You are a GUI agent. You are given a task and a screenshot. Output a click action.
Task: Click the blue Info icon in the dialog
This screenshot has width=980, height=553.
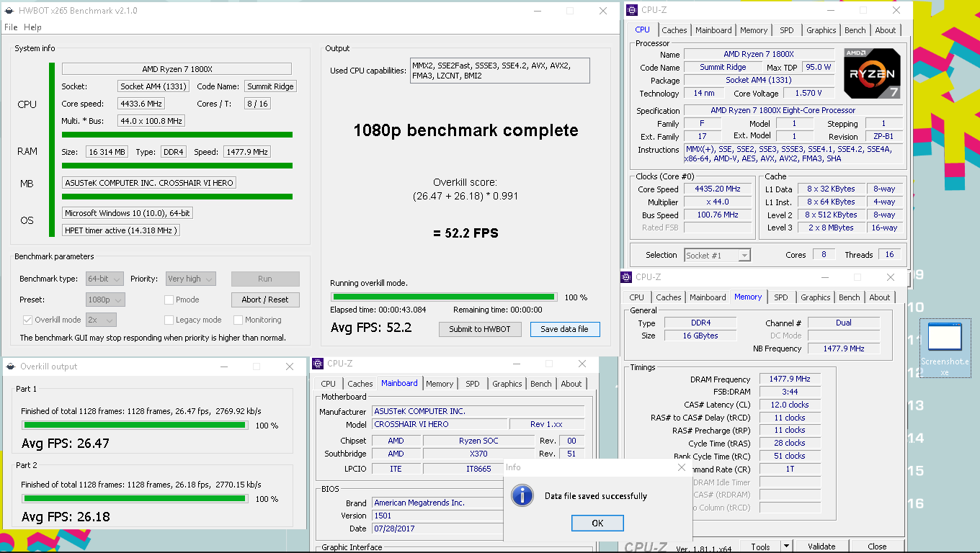522,495
